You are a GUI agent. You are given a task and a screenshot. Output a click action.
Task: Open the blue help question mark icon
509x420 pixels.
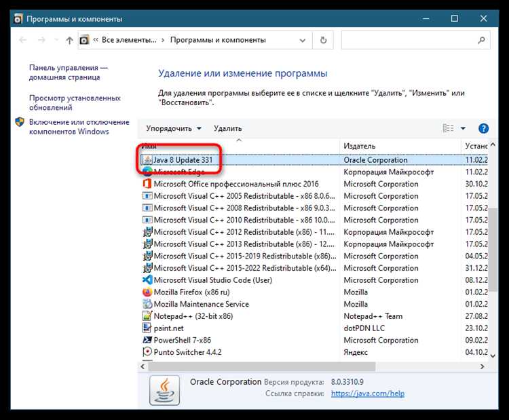483,128
